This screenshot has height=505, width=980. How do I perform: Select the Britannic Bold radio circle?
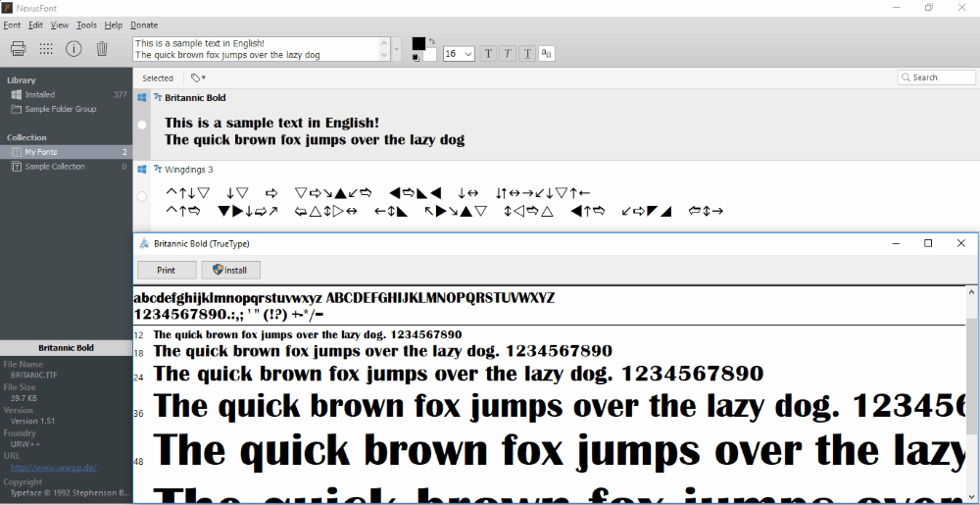point(142,125)
